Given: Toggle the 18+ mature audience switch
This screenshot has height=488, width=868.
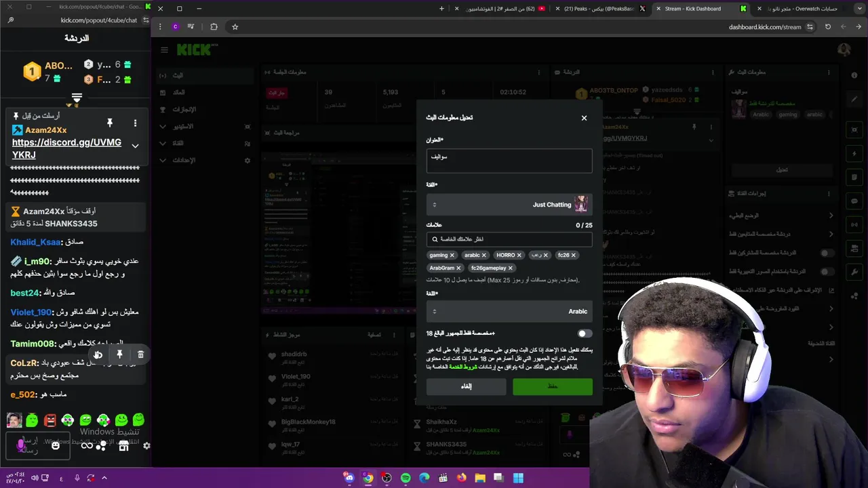Looking at the screenshot, I should click(585, 333).
